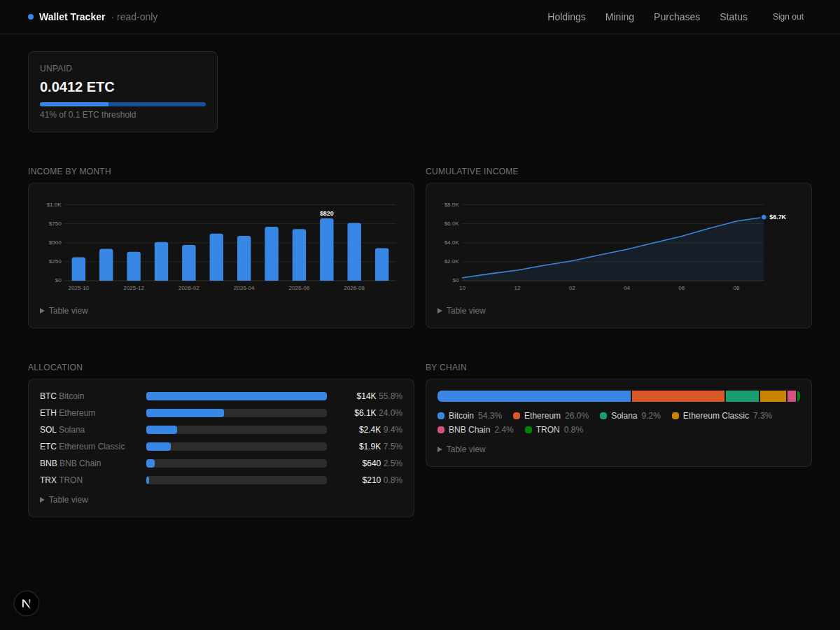Click the $6.7K endpoint on cumulative chart
840x630 pixels.
764,217
